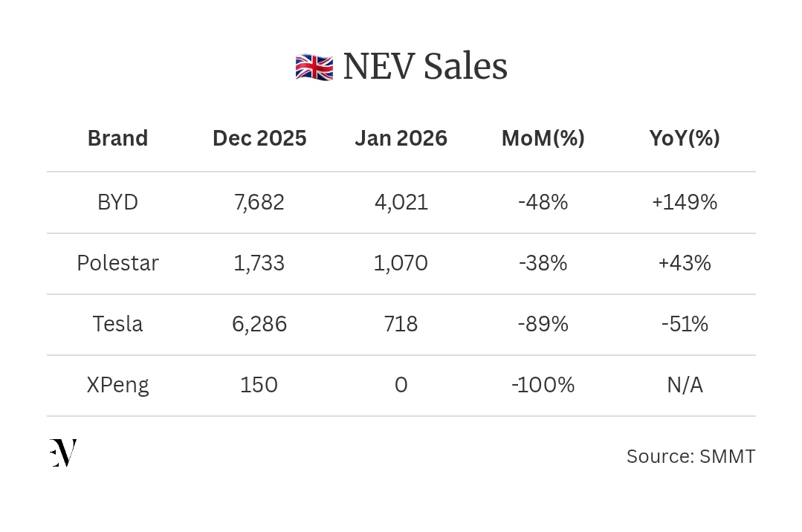Select the Dec 2025 column header
The height and width of the screenshot is (532, 802).
(x=259, y=138)
